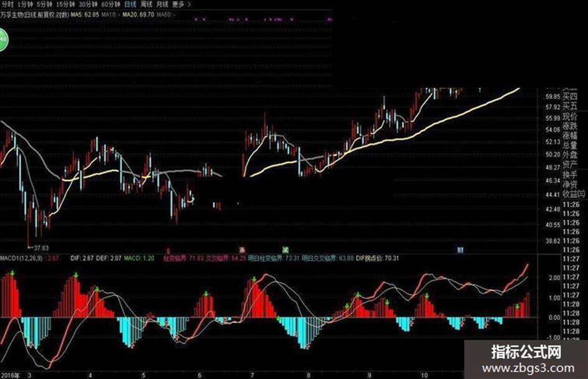Select the 60分钟 chart period

pyautogui.click(x=111, y=4)
